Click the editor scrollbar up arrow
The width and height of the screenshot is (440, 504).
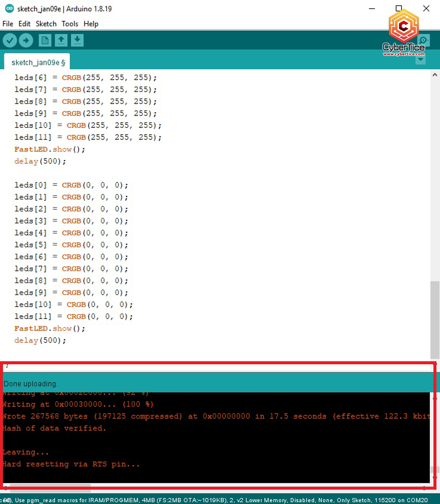[435, 75]
